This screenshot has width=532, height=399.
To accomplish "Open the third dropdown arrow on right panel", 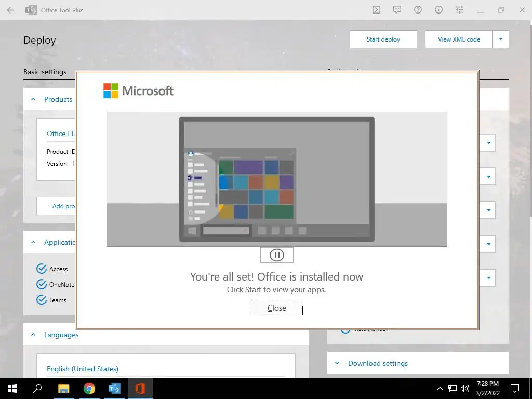I will (x=488, y=210).
